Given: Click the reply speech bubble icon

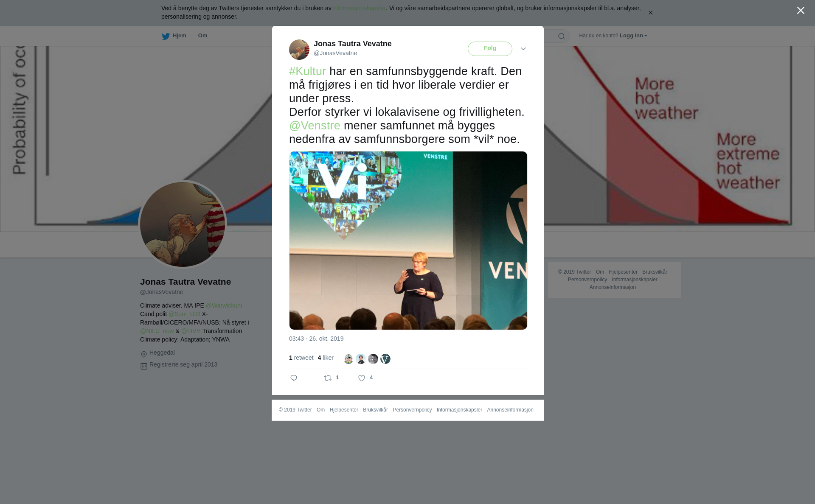Looking at the screenshot, I should pos(294,378).
